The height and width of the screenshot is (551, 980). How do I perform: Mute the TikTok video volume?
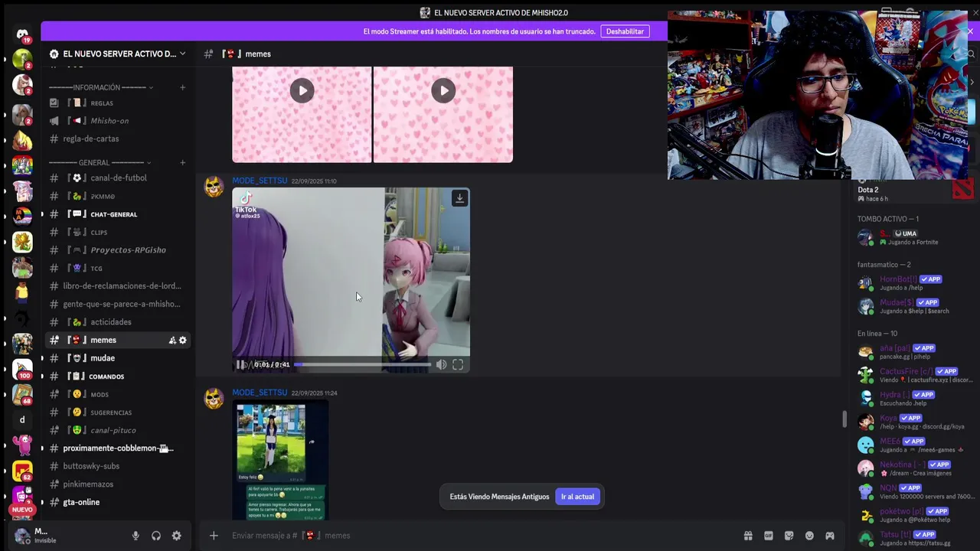pyautogui.click(x=441, y=365)
